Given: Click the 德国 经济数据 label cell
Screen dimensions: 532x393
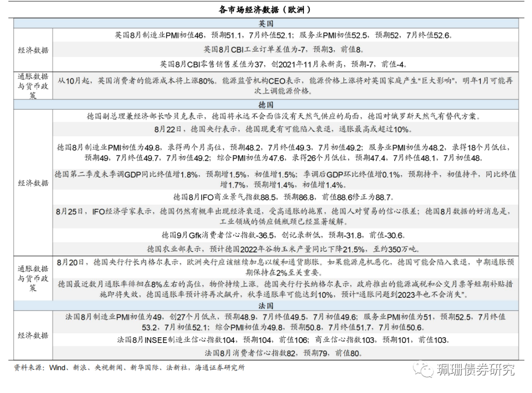Looking at the screenshot, I should (33, 183).
